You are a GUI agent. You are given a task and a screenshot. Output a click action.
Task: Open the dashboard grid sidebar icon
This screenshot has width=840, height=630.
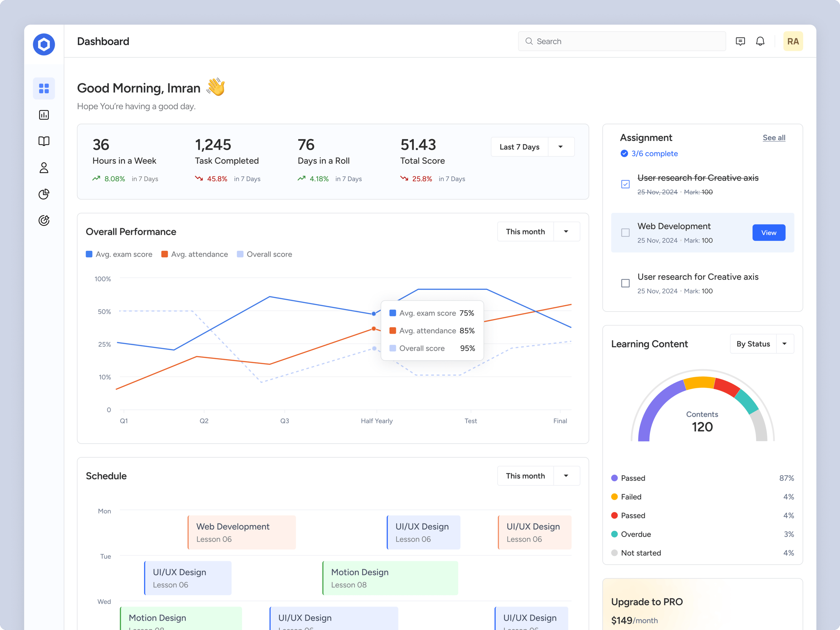coord(44,89)
